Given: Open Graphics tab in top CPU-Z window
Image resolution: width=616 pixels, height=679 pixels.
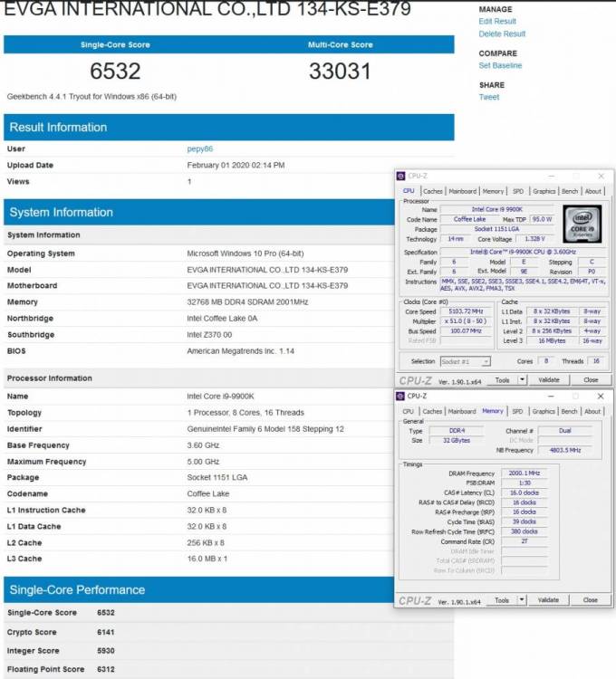Looking at the screenshot, I should [x=544, y=191].
